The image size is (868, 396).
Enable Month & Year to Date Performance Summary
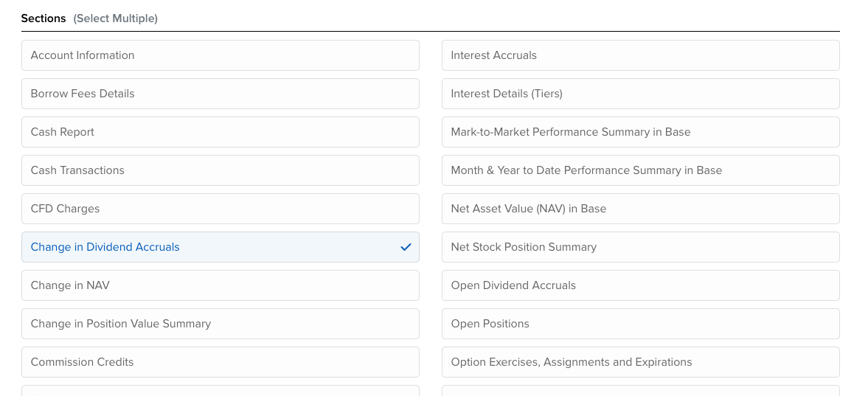[640, 170]
